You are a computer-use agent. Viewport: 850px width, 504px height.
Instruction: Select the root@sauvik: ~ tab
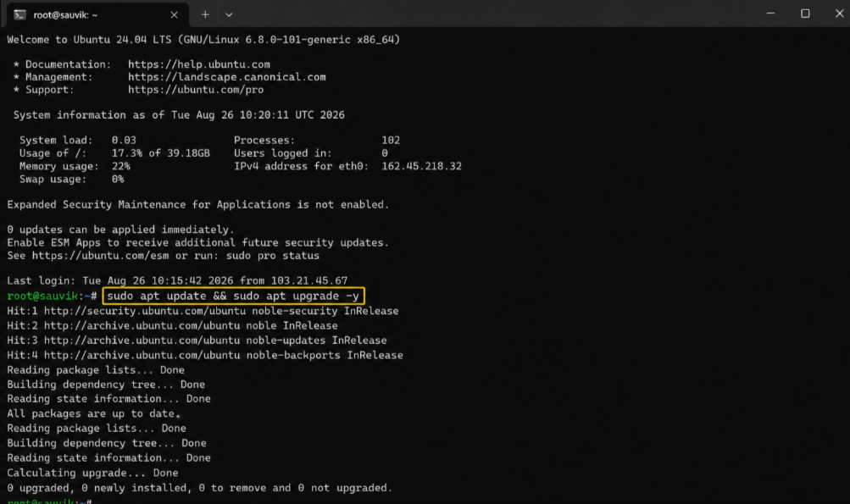[97, 14]
